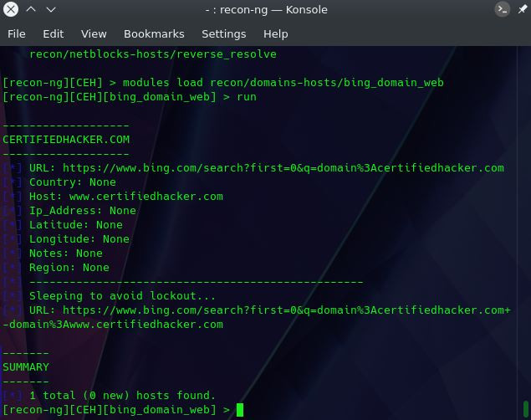Click '-domain%3Awww.certifiedhacker.com' wrapped URL line
This screenshot has height=420, width=531.
[x=113, y=325]
